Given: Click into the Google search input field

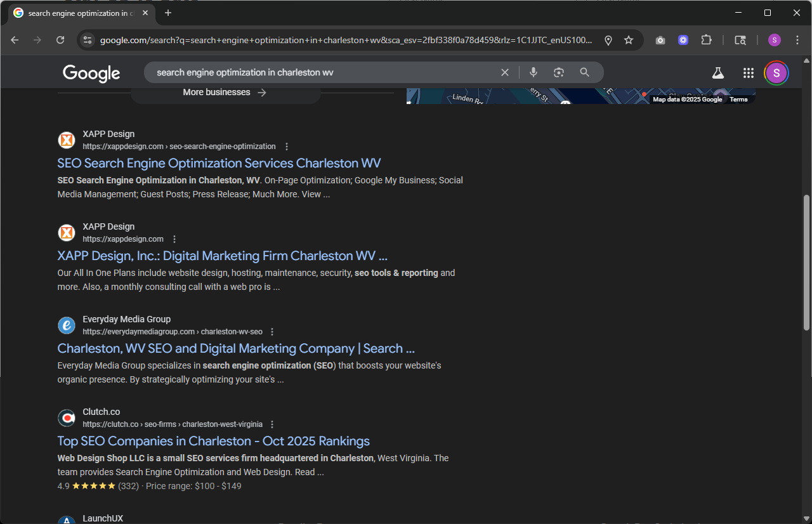Looking at the screenshot, I should [317, 72].
